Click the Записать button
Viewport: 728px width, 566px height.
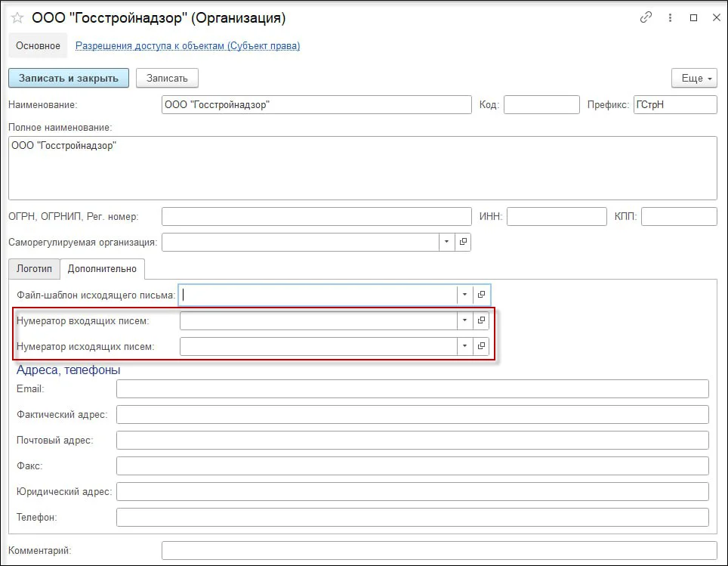pos(167,78)
